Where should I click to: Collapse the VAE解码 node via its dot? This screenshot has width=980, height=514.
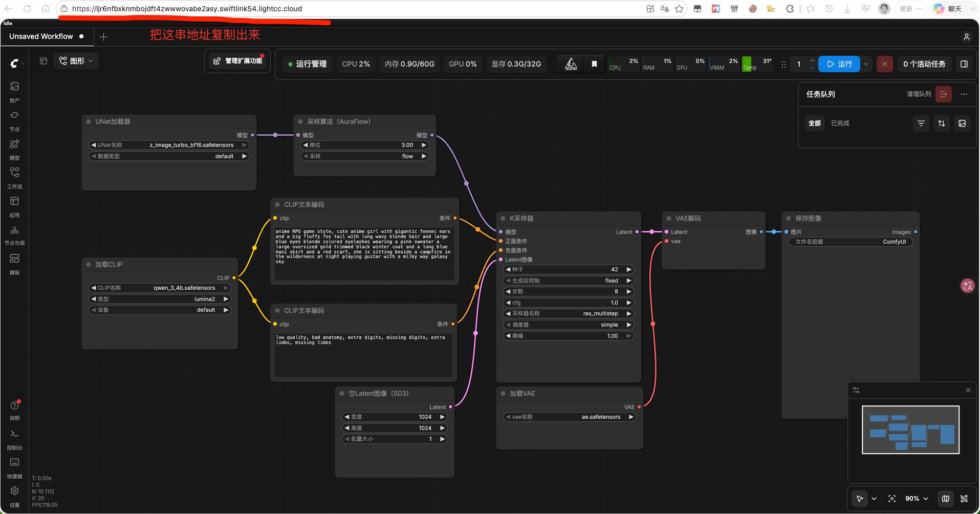coord(669,219)
